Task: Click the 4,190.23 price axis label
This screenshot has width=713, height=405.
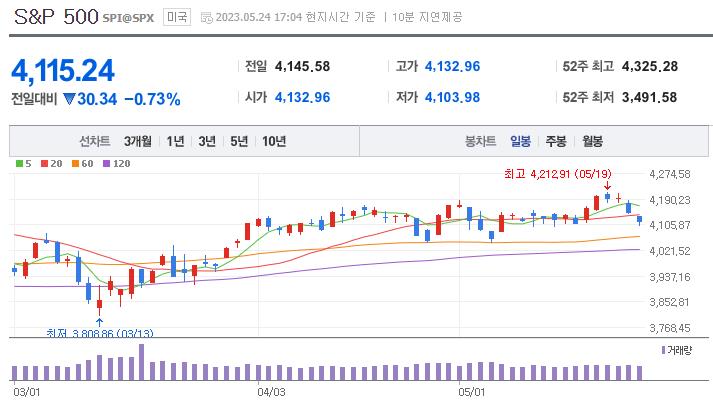Action: coord(670,200)
